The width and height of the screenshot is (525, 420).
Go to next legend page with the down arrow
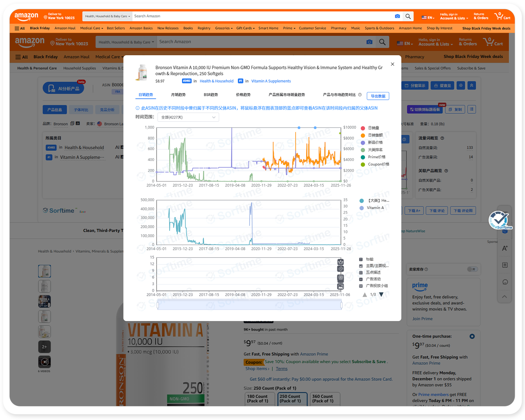coord(381,295)
